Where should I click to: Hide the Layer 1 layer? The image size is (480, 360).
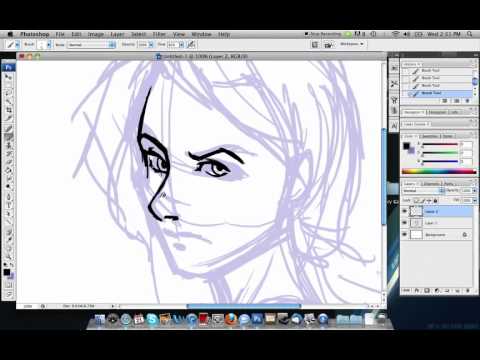pyautogui.click(x=405, y=223)
